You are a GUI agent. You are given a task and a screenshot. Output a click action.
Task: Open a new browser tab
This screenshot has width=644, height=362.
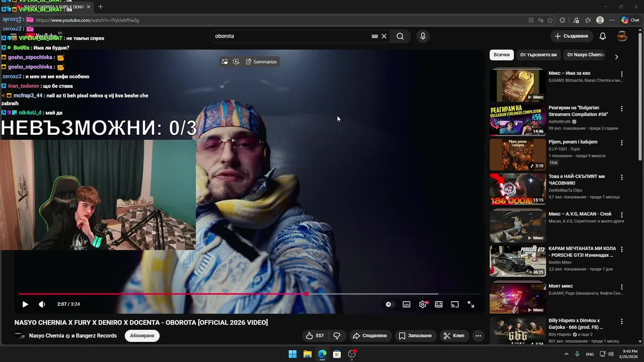101,7
